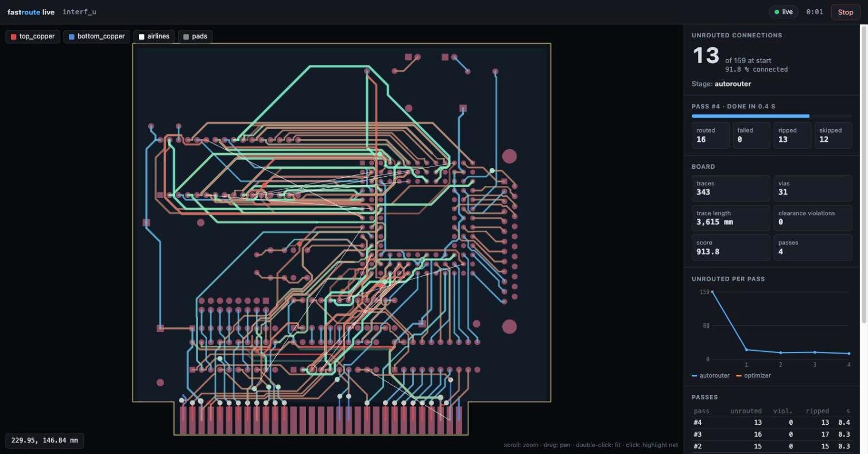The width and height of the screenshot is (868, 454).
Task: Click the clearance violations card
Action: point(813,218)
